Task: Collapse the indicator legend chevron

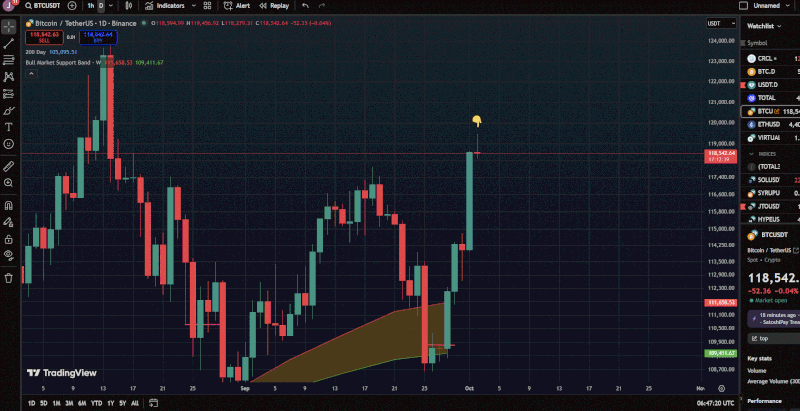Action: (x=31, y=73)
